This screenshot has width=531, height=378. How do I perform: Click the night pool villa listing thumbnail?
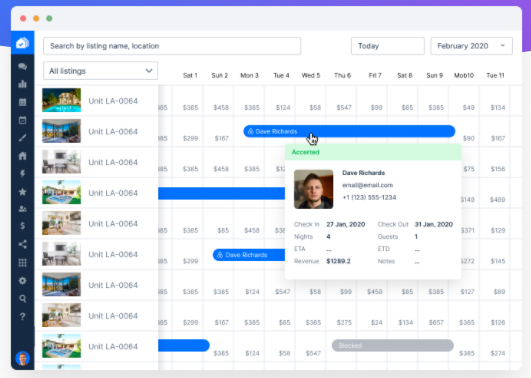61,100
